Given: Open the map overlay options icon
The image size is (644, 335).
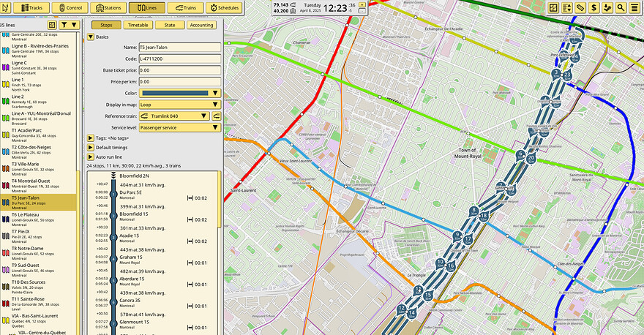Looking at the screenshot, I should point(553,7).
